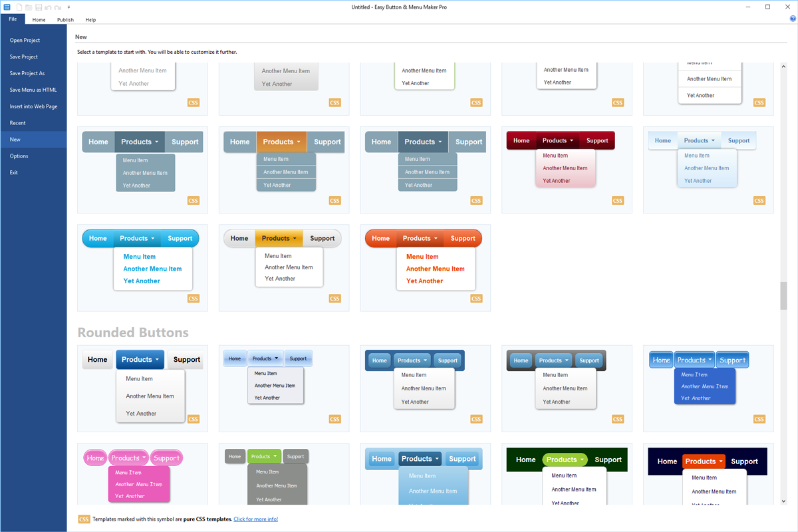
Task: Click the Redo arrow in title bar
Action: (x=58, y=7)
